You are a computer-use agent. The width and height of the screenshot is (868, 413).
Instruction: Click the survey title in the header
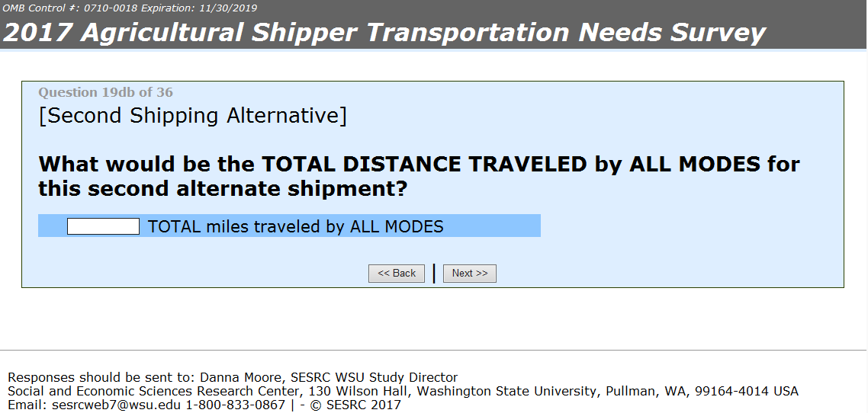coord(384,32)
